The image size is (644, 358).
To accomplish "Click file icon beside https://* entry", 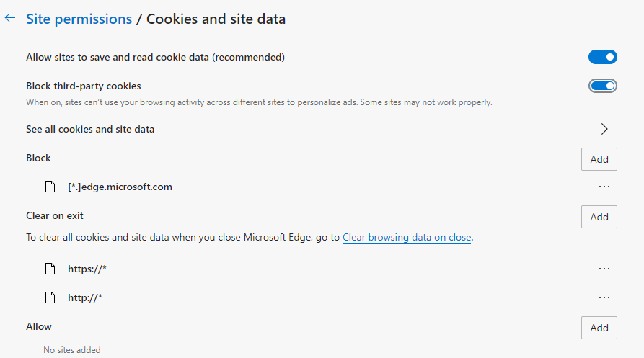I will click(50, 269).
